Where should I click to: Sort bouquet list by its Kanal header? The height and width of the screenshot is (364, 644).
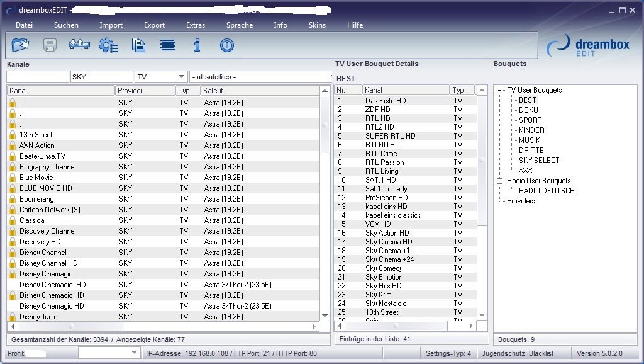click(406, 89)
